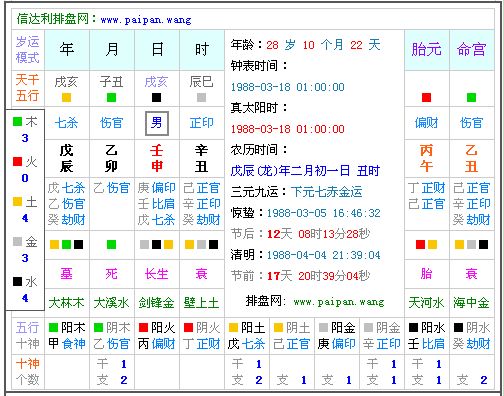The image size is (504, 396).
Task: Click yellow earth square under 戌亥 year column
Action: click(66, 98)
